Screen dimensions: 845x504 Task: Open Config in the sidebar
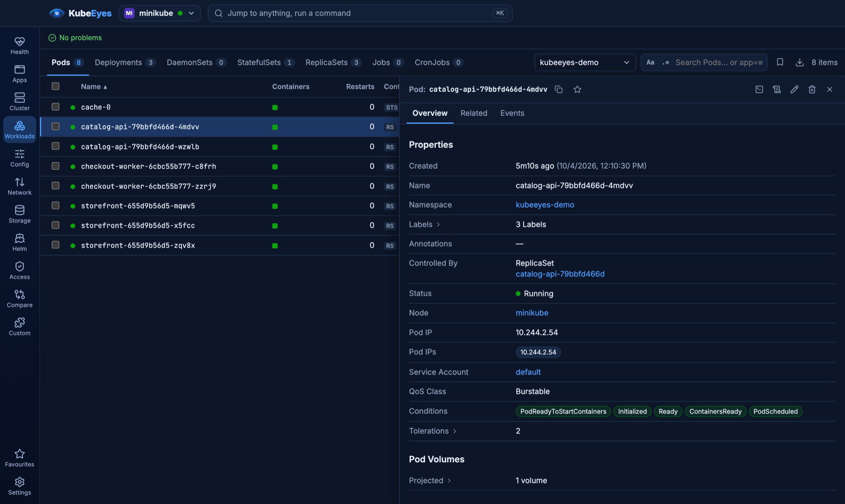point(19,158)
